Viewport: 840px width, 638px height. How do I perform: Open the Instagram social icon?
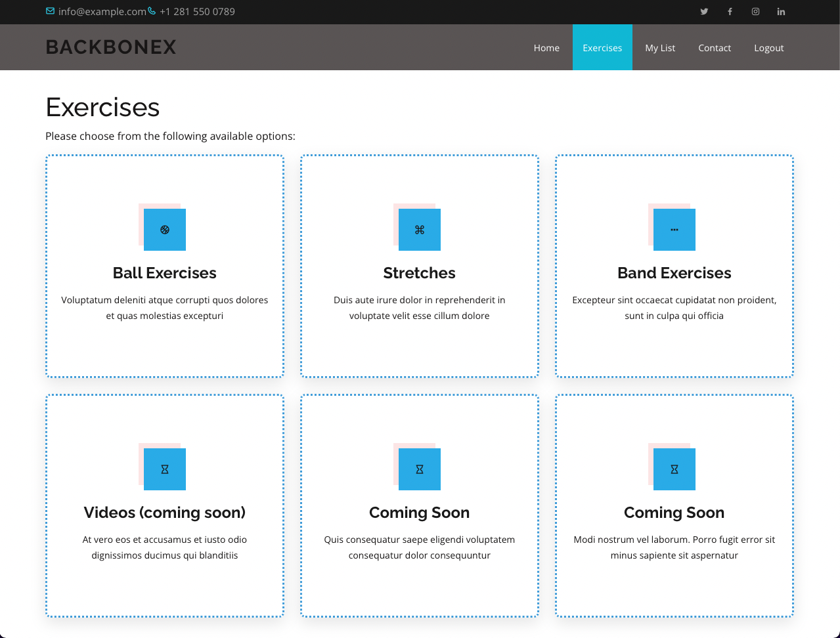(755, 12)
